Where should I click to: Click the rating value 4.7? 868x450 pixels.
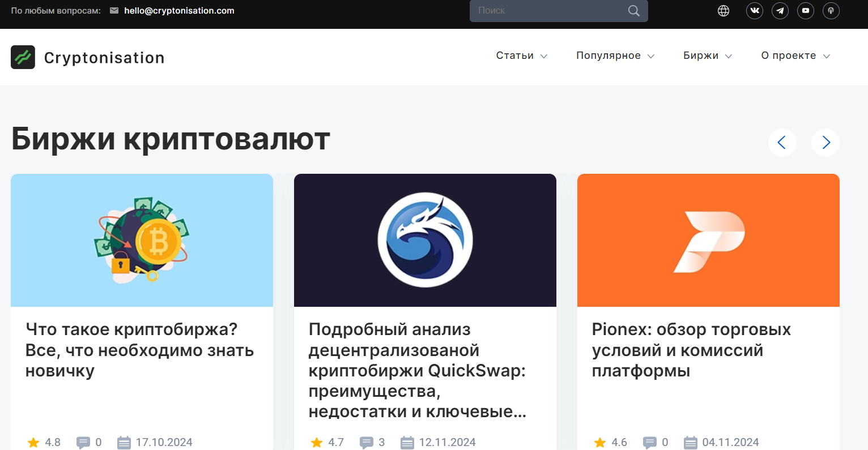(x=336, y=443)
